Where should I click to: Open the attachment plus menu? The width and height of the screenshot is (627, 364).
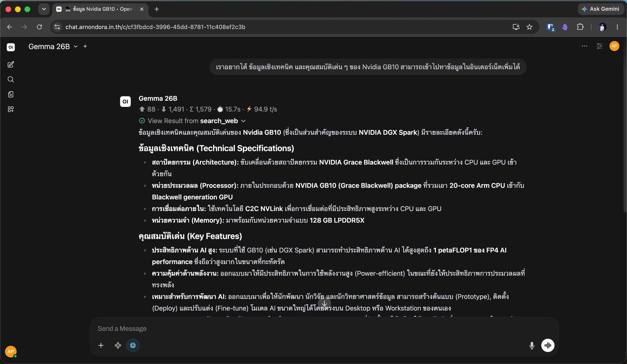pyautogui.click(x=101, y=345)
